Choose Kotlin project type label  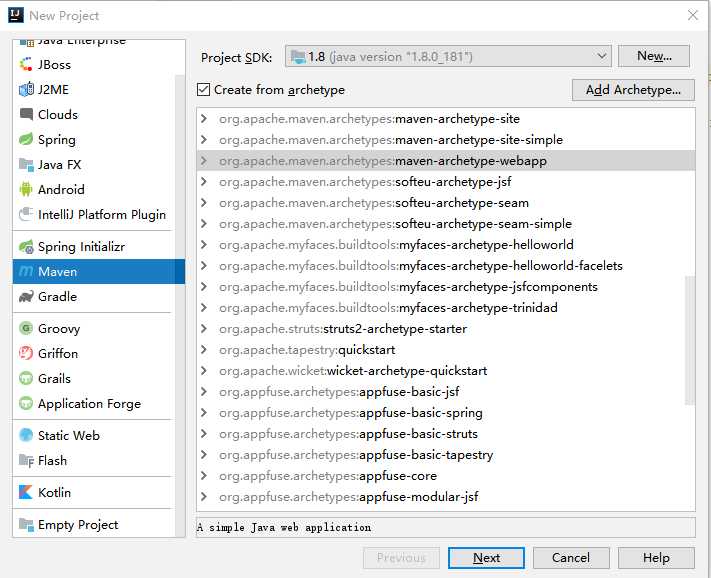coord(54,492)
